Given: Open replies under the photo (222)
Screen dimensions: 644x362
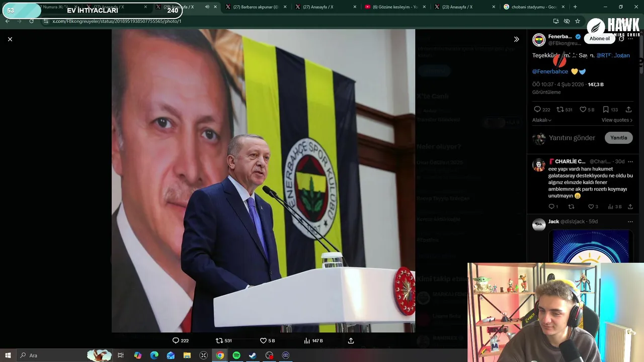Looking at the screenshot, I should pyautogui.click(x=180, y=340).
